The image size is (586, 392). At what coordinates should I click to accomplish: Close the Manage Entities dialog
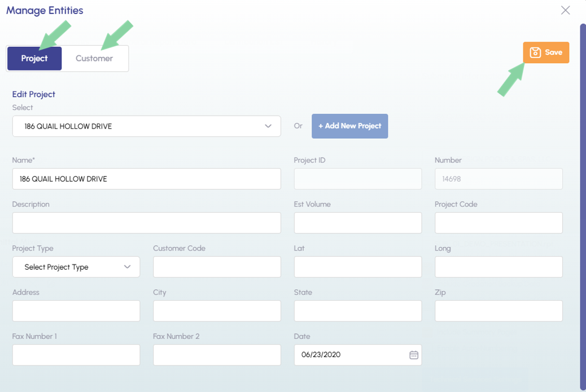pyautogui.click(x=565, y=10)
